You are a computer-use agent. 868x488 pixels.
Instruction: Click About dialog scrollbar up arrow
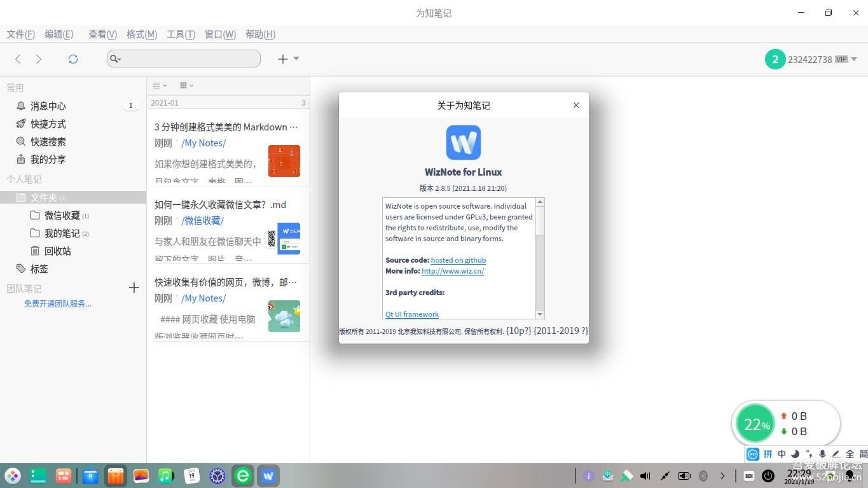(540, 202)
